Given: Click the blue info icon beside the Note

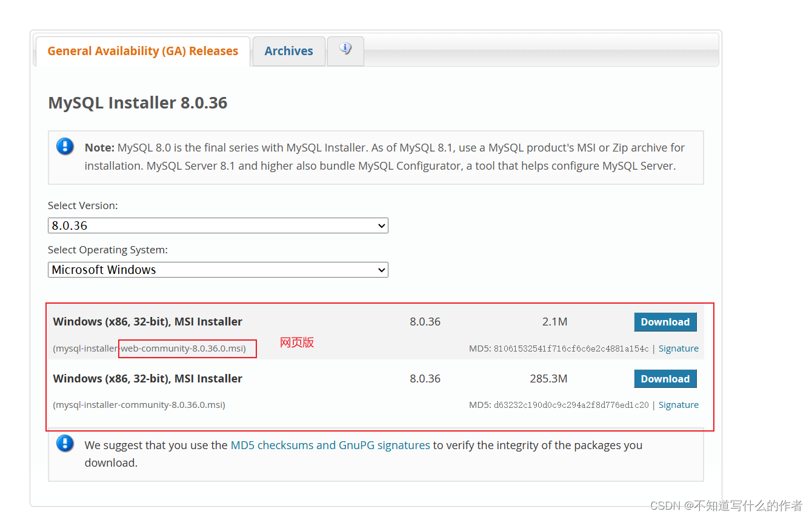Looking at the screenshot, I should [x=65, y=146].
